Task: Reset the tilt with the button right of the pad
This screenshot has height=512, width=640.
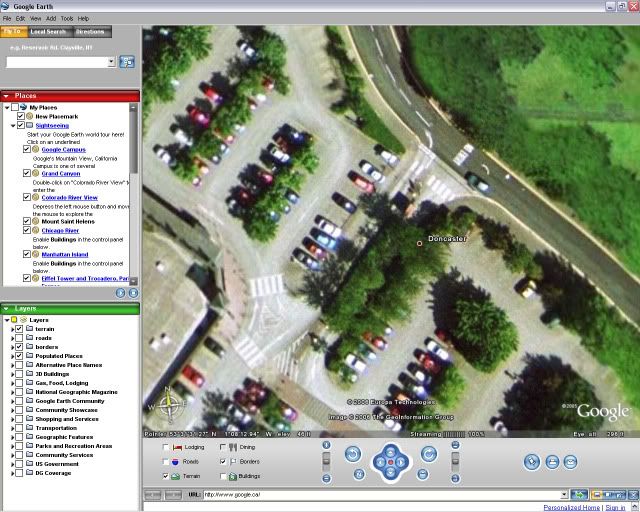Action: [423, 474]
